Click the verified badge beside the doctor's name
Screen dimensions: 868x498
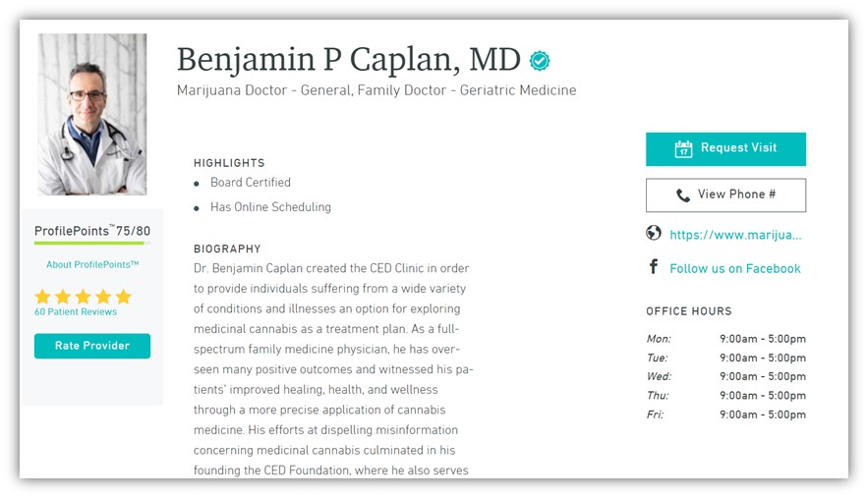point(540,61)
